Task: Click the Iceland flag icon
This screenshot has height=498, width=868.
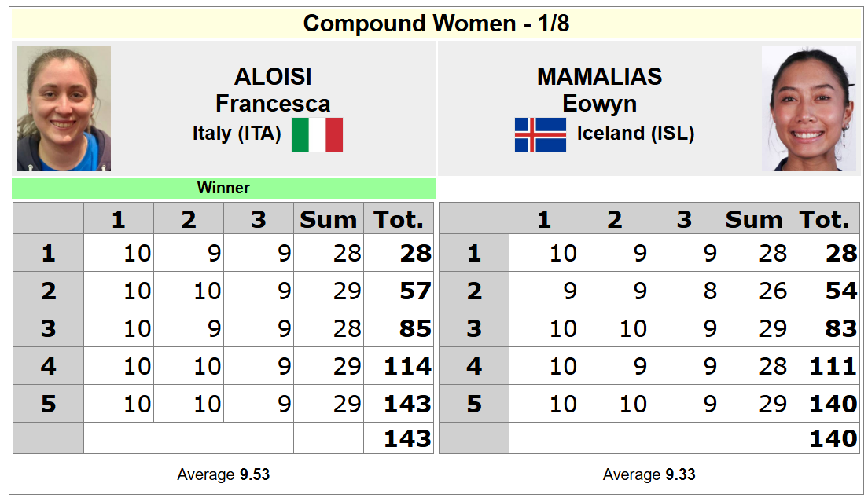Action: click(540, 134)
